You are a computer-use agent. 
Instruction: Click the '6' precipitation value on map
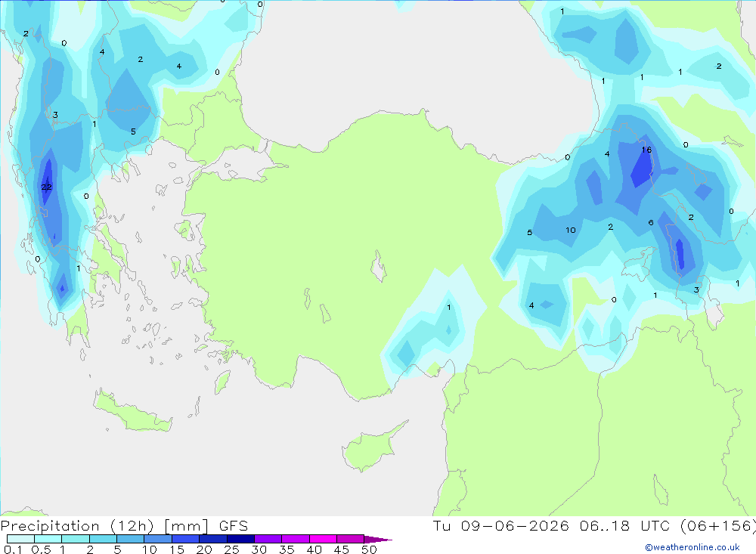pos(651,222)
